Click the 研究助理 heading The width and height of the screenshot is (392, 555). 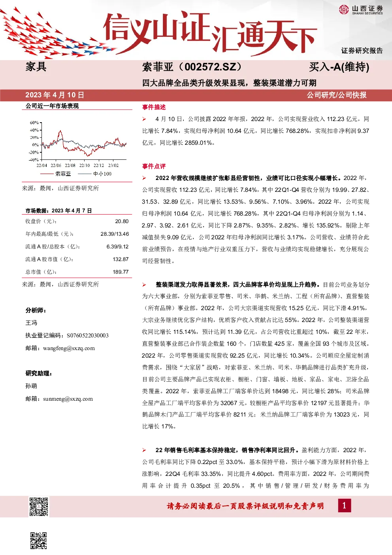[39, 373]
